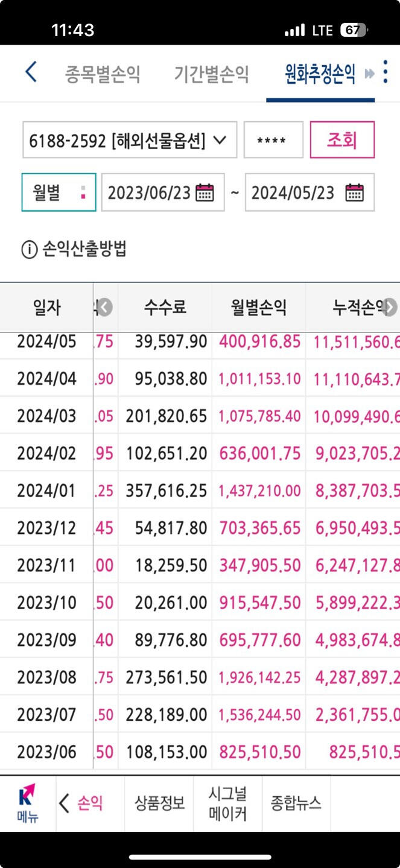Open the end date calendar picker icon
This screenshot has height=868, width=400.
pos(354,192)
